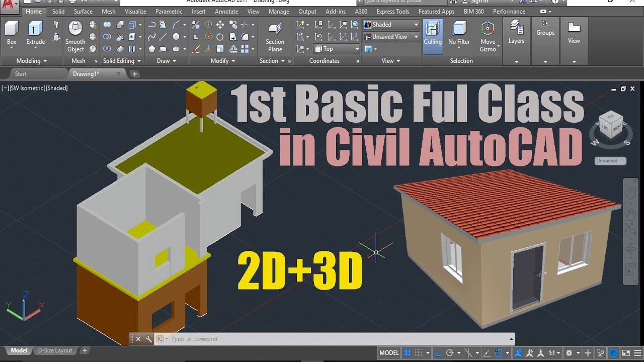Open the Shaded visual style dropdown
The image size is (644, 362).
pos(391,25)
